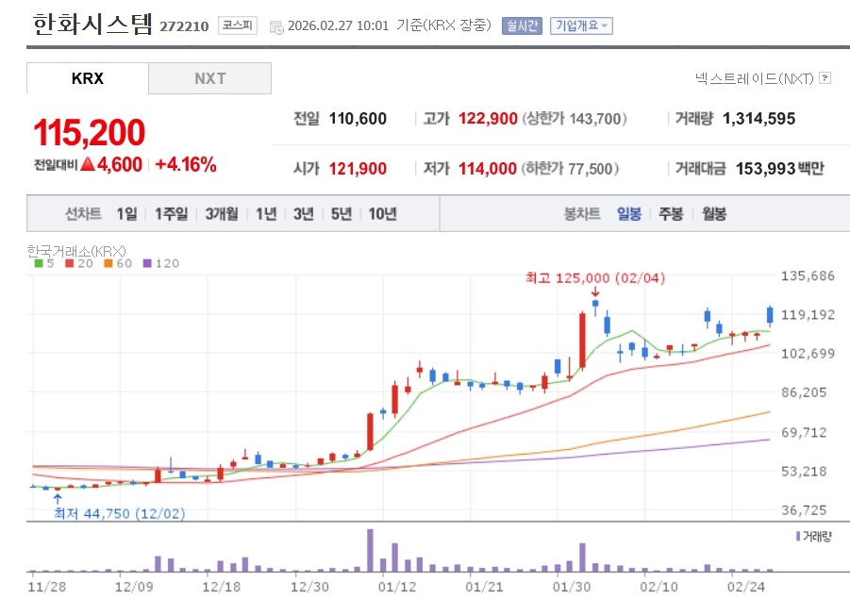Click the purple 거래량 legend icon
850x616 pixels.
pyautogui.click(x=798, y=536)
